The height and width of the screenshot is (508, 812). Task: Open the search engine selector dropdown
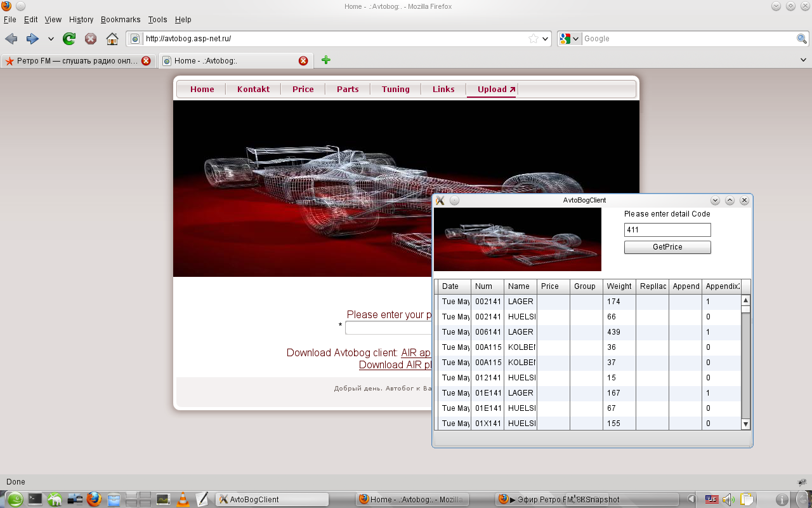(x=570, y=39)
